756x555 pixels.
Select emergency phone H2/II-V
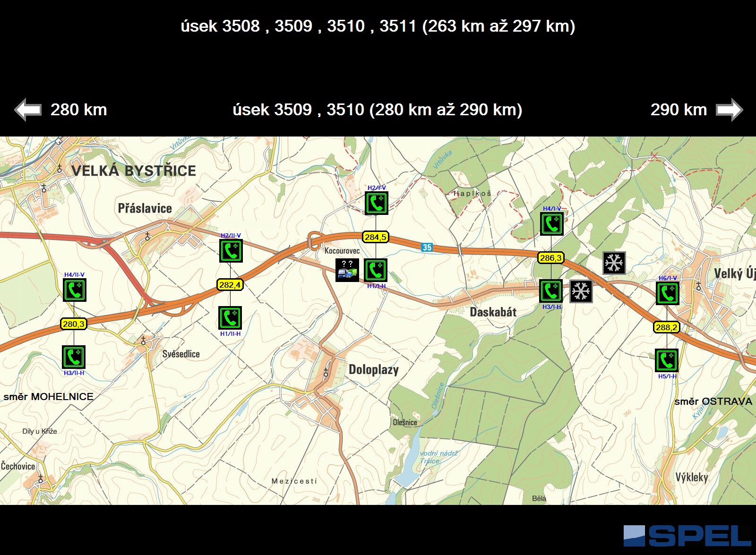(x=231, y=251)
